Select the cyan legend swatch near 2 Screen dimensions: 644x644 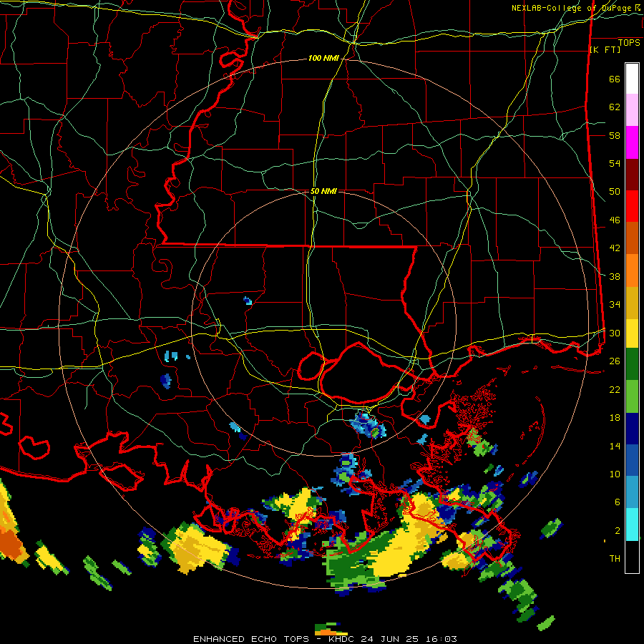coord(632,525)
